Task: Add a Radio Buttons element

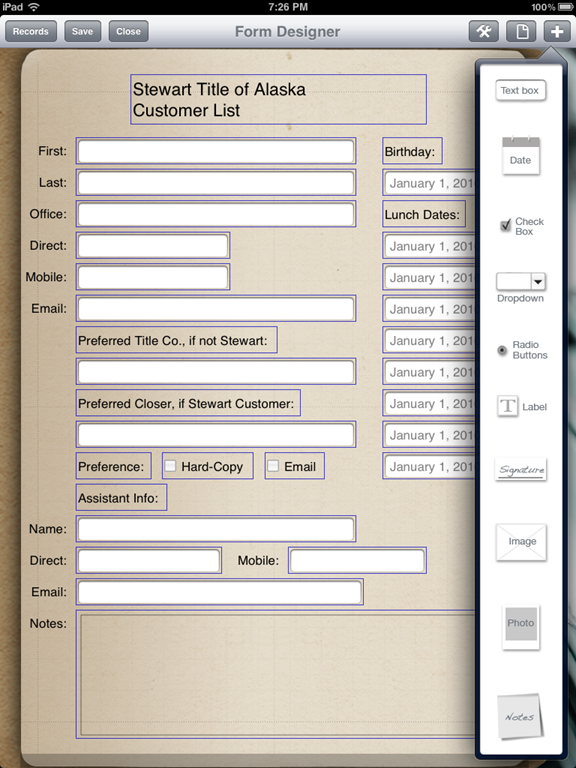Action: (x=522, y=350)
